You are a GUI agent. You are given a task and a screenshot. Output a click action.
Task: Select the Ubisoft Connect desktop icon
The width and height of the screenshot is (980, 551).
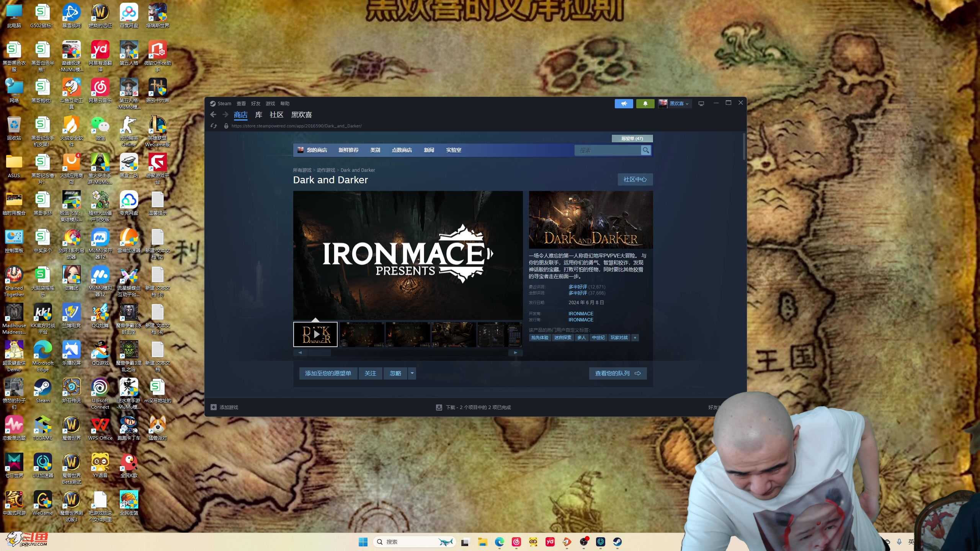point(100,394)
